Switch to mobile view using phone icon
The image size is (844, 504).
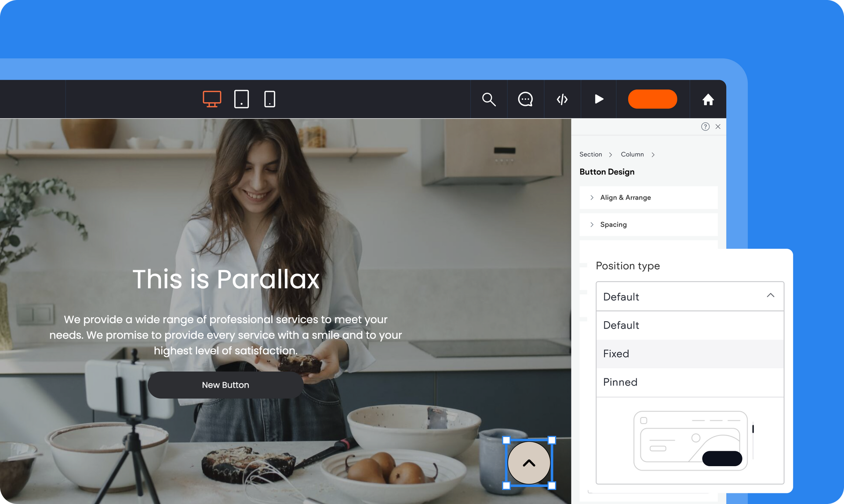pyautogui.click(x=269, y=98)
